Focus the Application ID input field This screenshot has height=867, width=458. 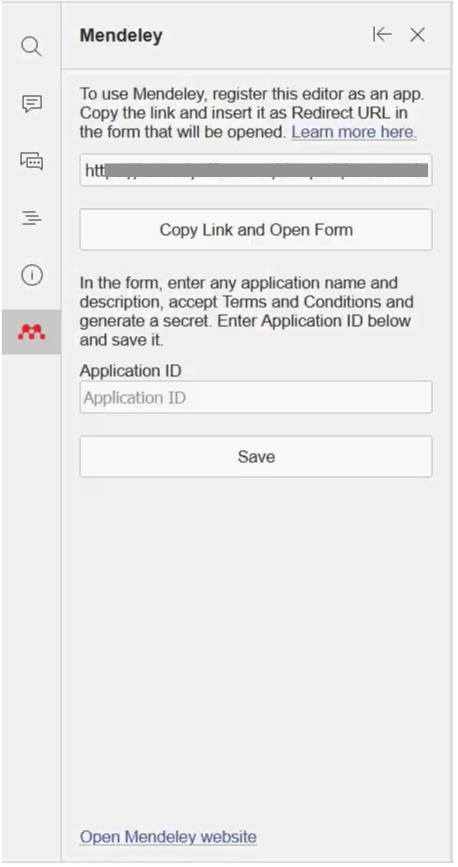(256, 398)
